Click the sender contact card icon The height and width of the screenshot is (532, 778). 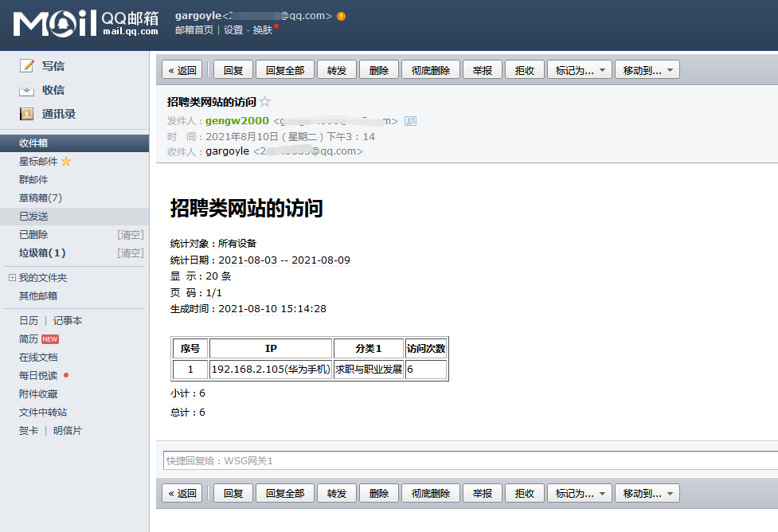click(x=410, y=121)
